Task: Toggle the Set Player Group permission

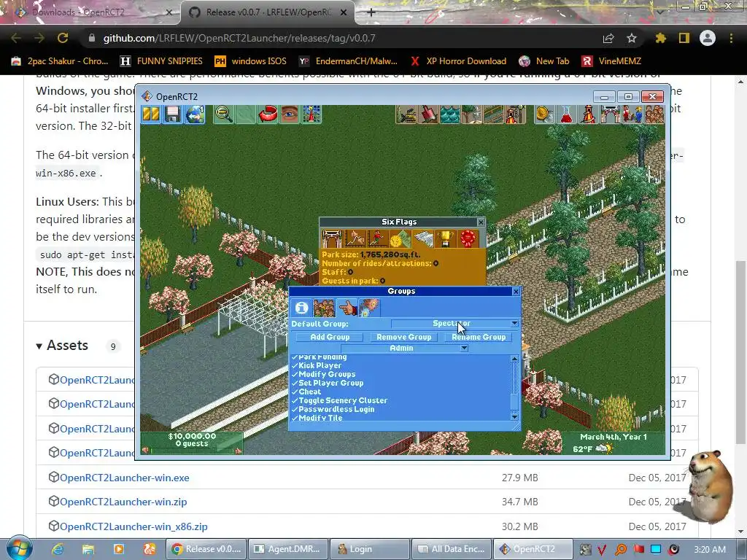Action: point(328,384)
